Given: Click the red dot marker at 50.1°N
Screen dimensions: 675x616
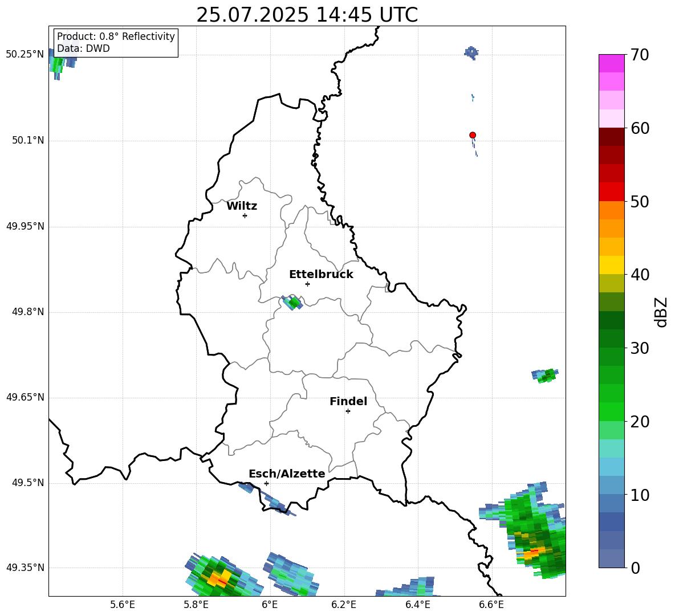Looking at the screenshot, I should [473, 135].
